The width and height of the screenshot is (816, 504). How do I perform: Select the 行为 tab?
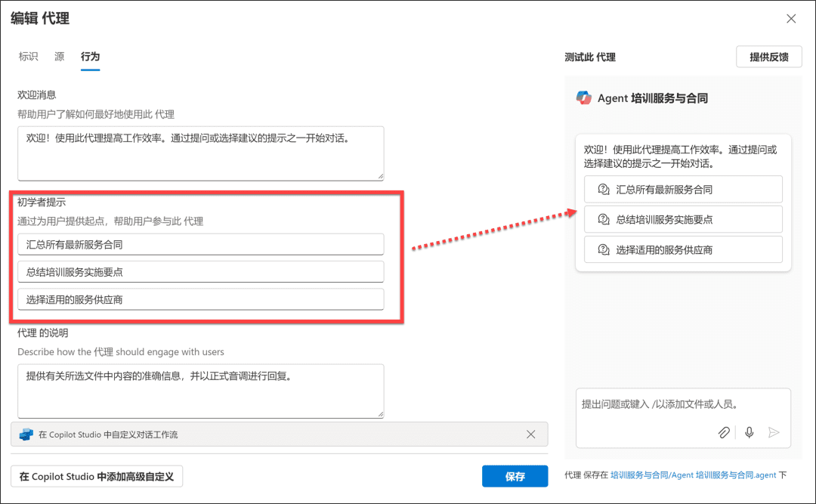pos(90,56)
